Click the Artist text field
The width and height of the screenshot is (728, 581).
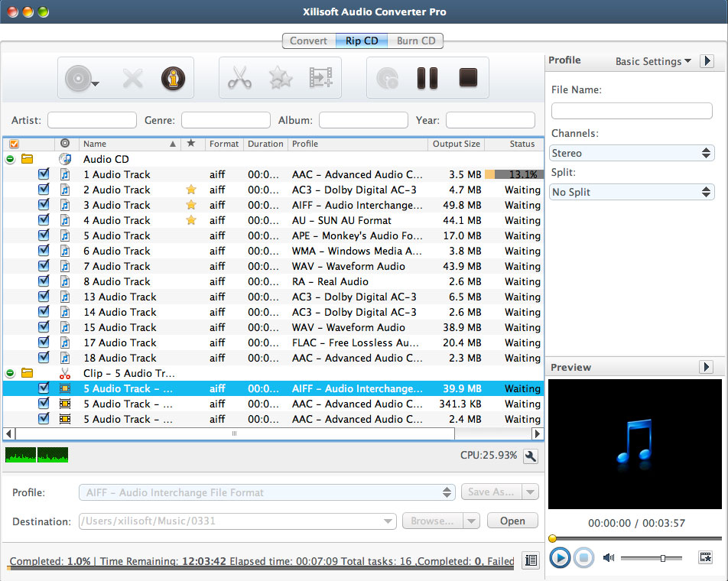pyautogui.click(x=92, y=120)
